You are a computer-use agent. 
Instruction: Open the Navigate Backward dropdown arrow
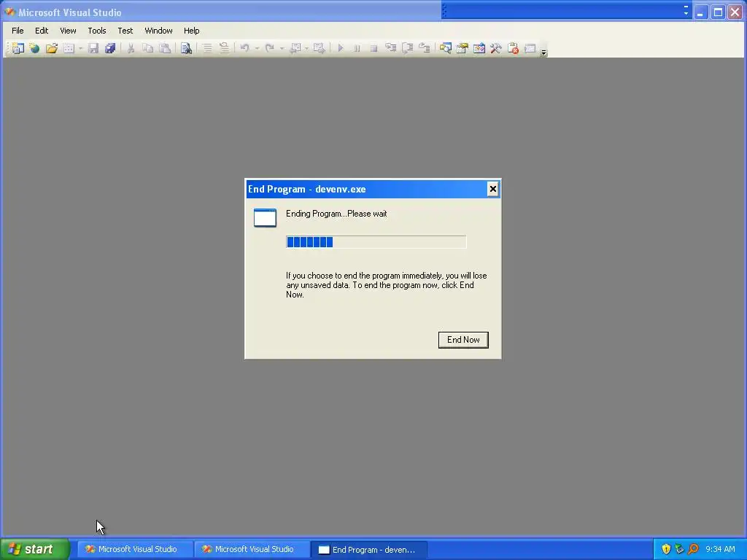point(306,48)
